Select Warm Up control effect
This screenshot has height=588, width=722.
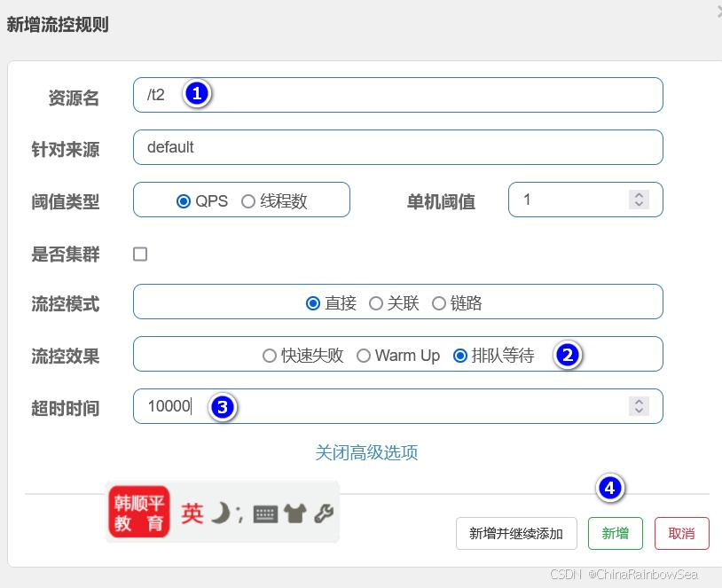(x=364, y=356)
